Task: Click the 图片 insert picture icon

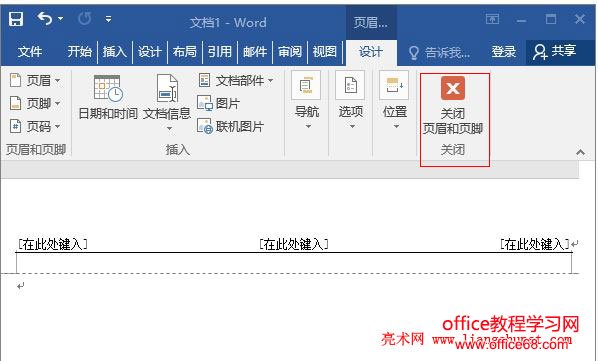Action: point(205,103)
